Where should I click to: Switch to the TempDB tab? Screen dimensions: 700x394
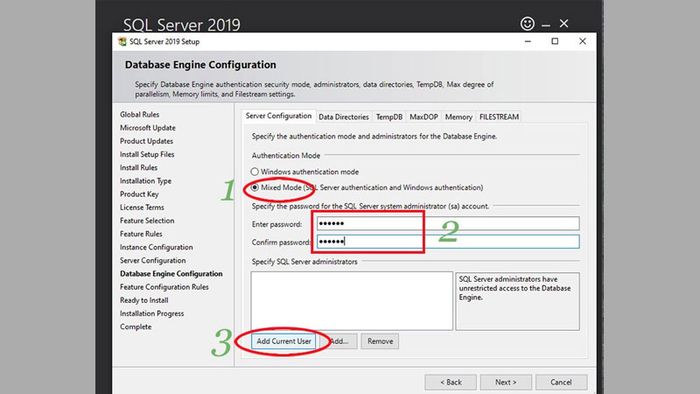[389, 117]
